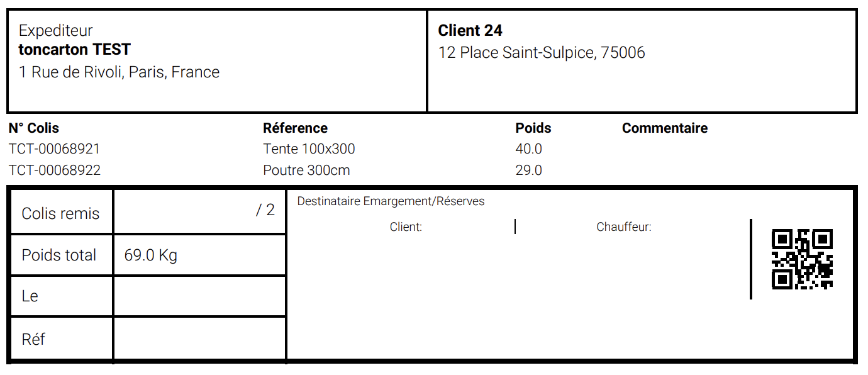Click the Poutre 300cm reference

[306, 170]
